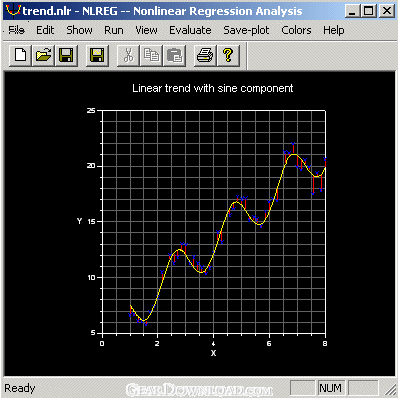The width and height of the screenshot is (398, 398).
Task: Save using the first floppy disk icon
Action: [x=66, y=55]
